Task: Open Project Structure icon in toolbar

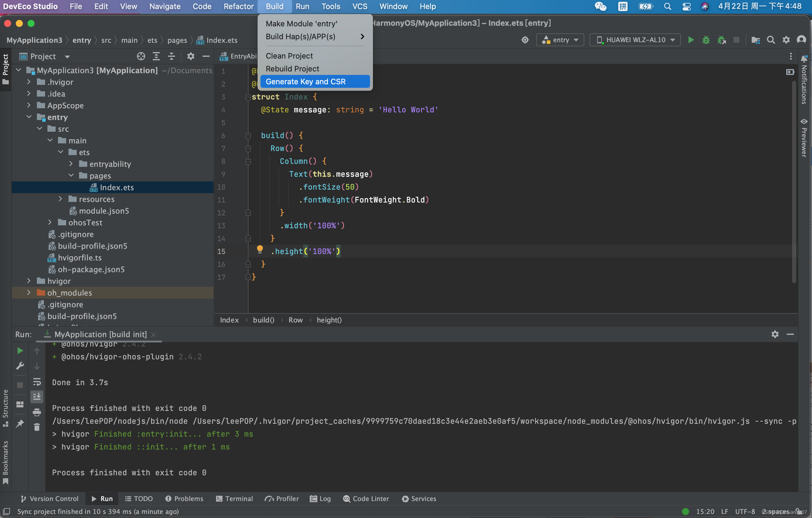Action: coord(755,40)
